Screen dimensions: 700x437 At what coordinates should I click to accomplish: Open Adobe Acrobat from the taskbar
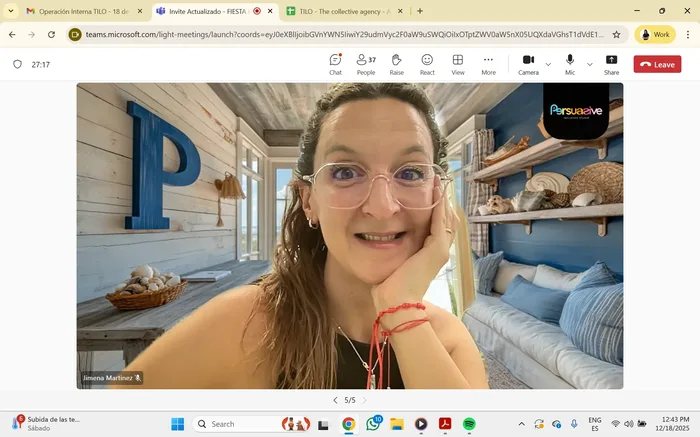point(445,424)
